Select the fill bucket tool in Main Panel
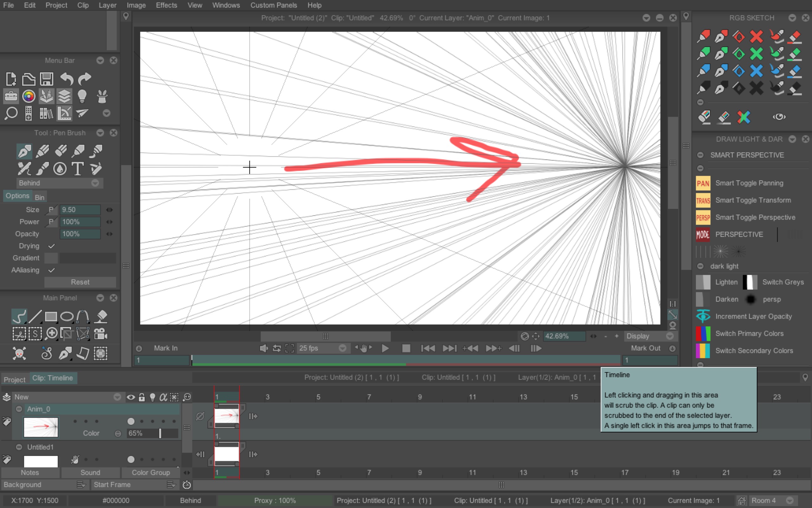The height and width of the screenshot is (508, 812). click(101, 317)
